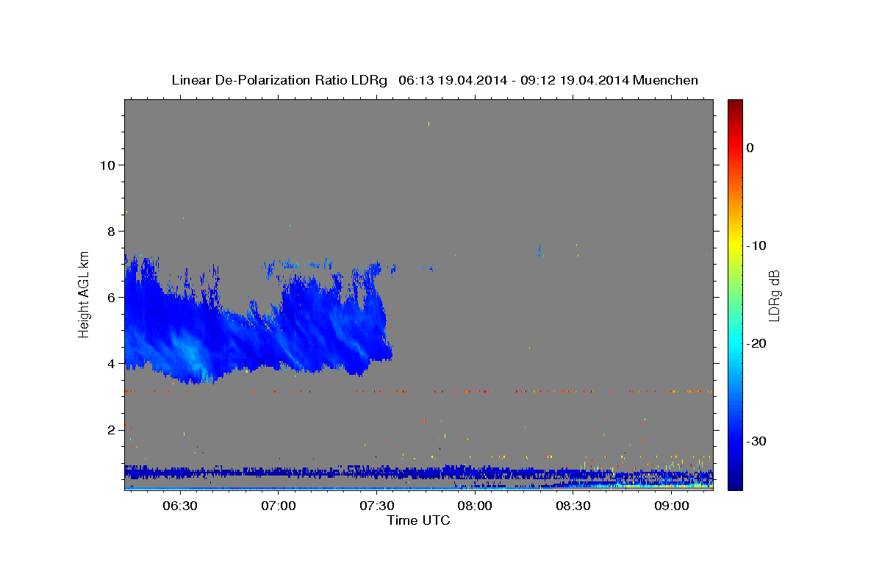Viewport: 882px width, 588px height.
Task: Click the 'Muenchen' location in title
Action: pos(667,80)
